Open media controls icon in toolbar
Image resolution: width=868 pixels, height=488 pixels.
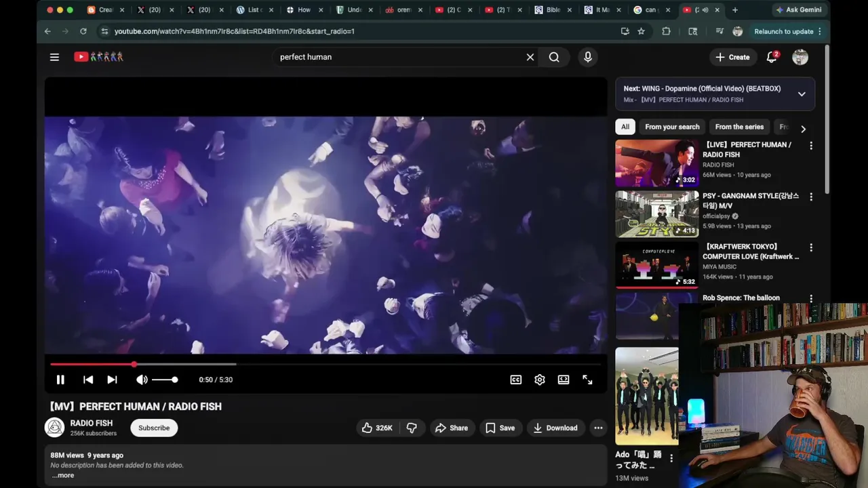pos(719,31)
